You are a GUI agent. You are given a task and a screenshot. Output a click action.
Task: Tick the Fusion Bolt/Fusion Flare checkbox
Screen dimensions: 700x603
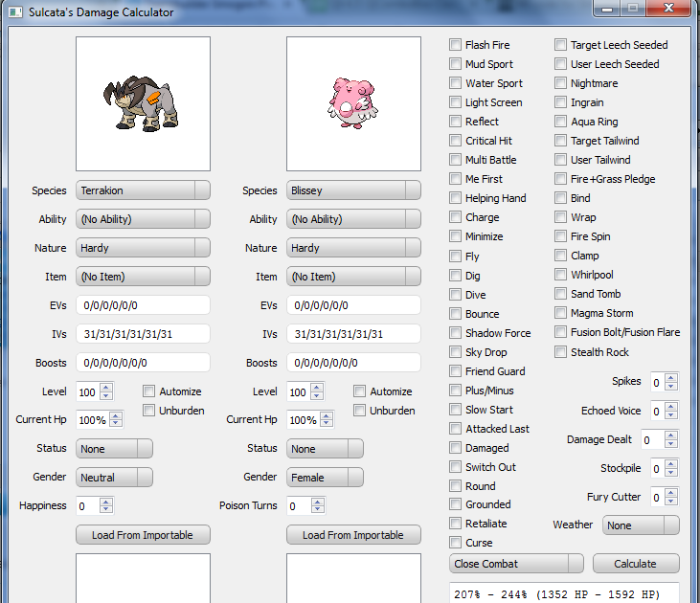point(560,331)
